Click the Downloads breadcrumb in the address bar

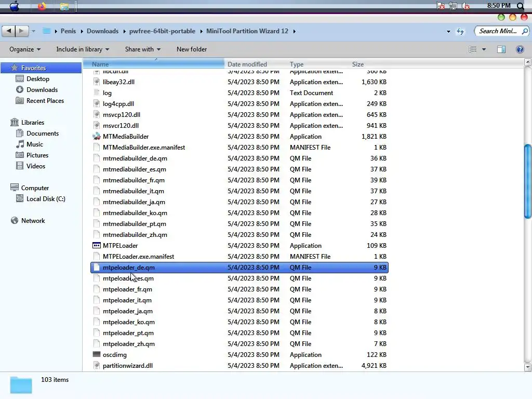point(102,31)
